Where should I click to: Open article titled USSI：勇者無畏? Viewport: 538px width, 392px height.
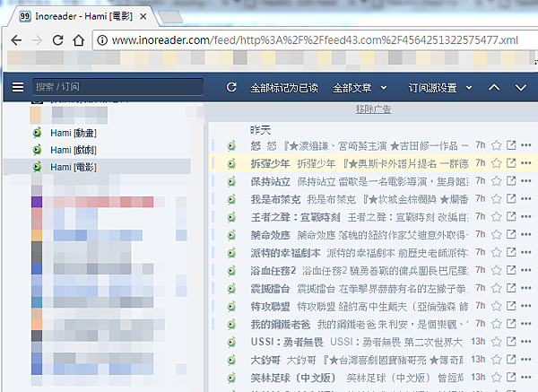[x=287, y=342]
